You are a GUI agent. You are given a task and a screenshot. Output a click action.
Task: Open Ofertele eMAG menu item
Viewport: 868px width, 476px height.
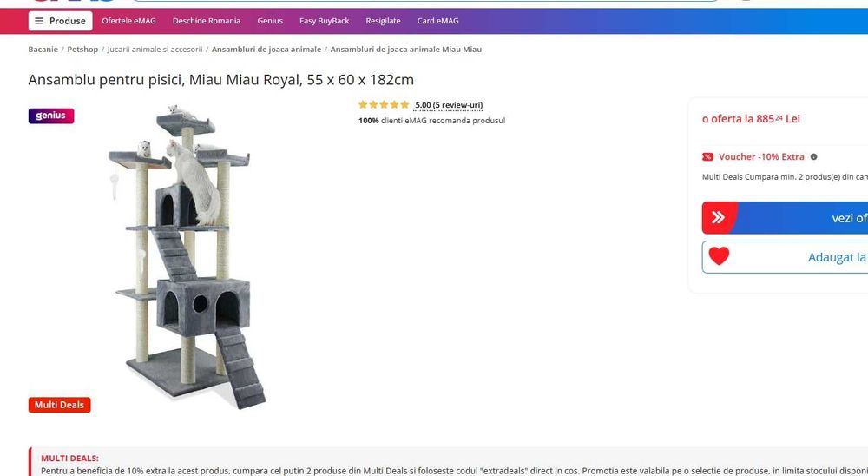[128, 21]
